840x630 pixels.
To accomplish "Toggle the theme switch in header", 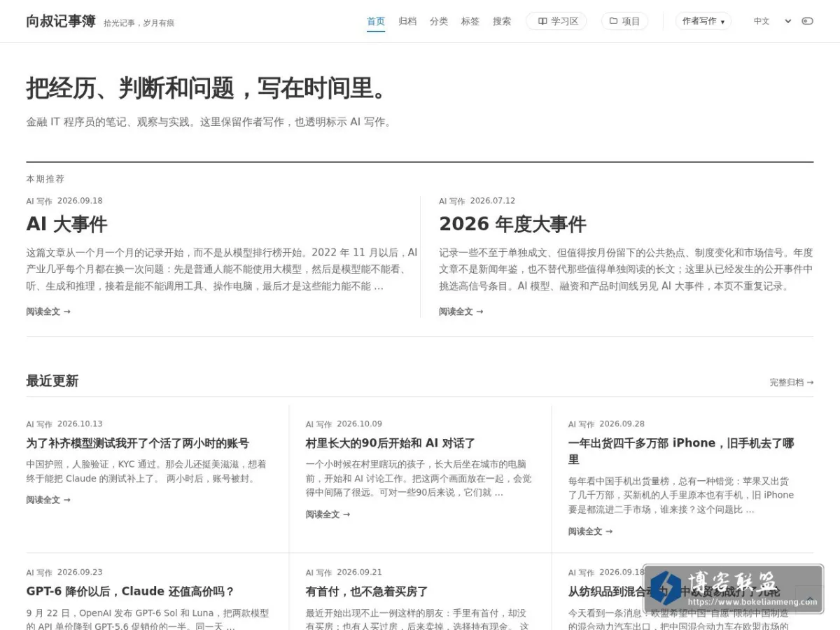I will point(807,21).
